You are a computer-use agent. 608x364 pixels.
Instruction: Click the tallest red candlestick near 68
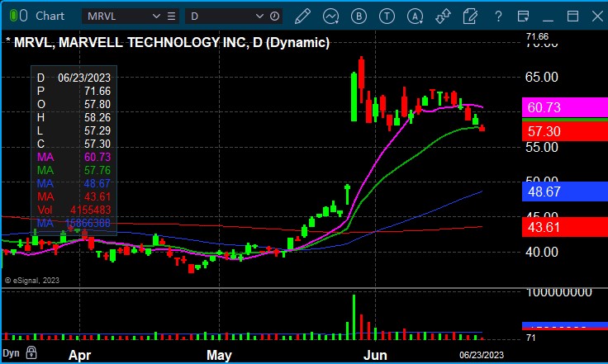pos(361,79)
